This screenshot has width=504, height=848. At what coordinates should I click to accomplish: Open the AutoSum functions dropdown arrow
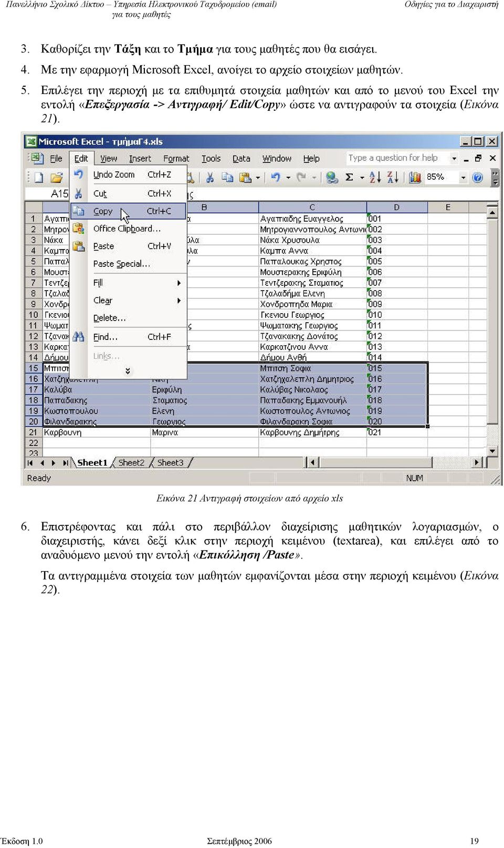pos(362,178)
